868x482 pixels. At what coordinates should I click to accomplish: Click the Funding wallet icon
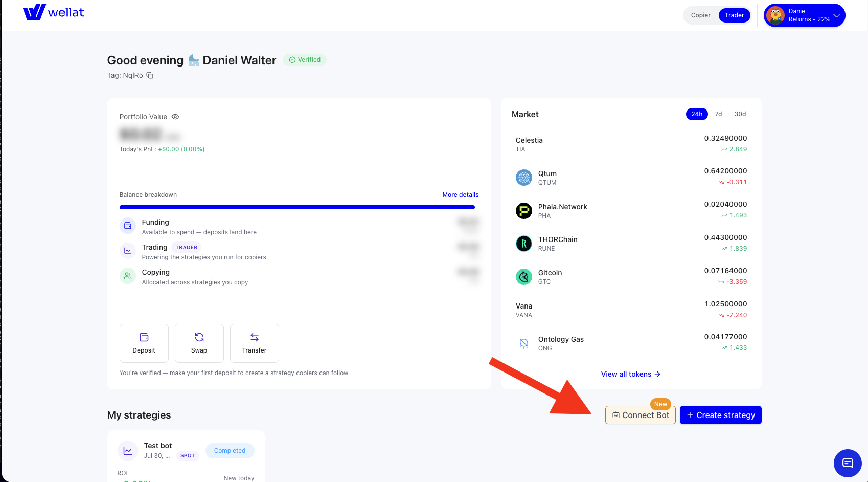(x=128, y=226)
